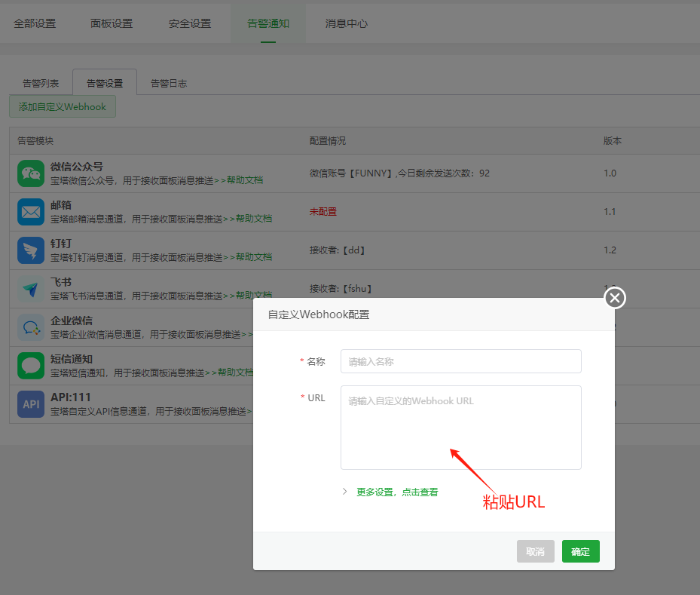Viewport: 700px width, 595px height.
Task: Click the API:111 module icon
Action: tap(31, 403)
